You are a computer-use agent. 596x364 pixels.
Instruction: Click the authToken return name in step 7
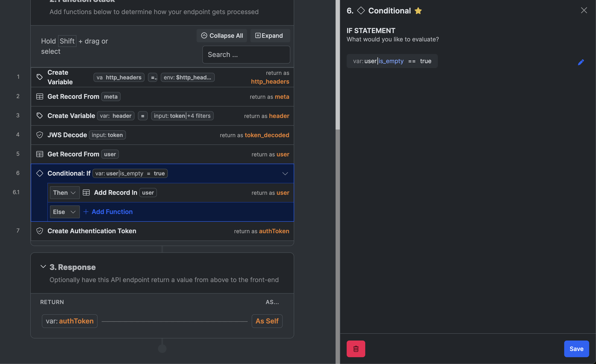(274, 231)
